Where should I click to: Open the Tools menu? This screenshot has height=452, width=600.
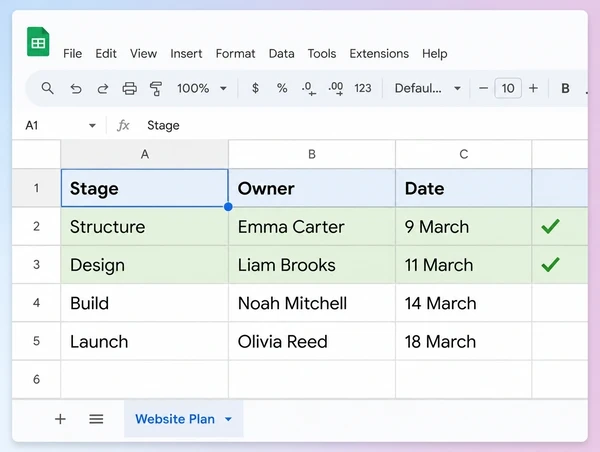coord(322,54)
